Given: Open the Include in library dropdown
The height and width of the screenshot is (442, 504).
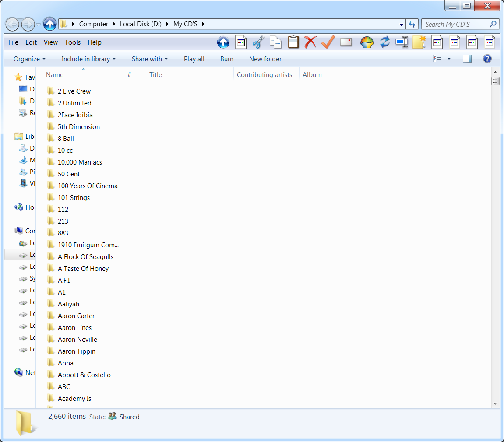Looking at the screenshot, I should pos(88,59).
